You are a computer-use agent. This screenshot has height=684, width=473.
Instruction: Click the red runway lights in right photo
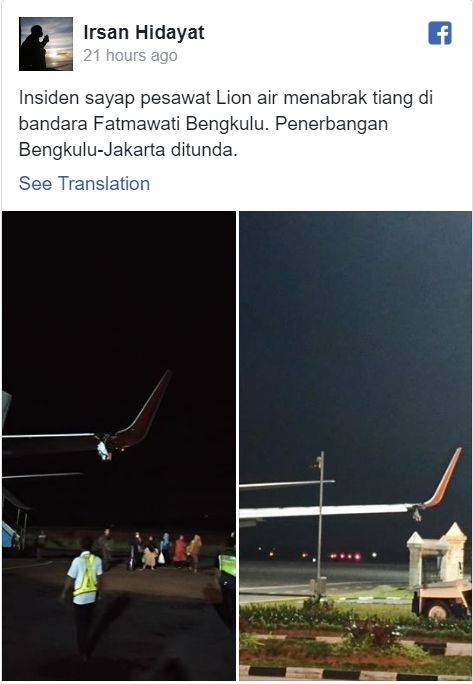pos(346,556)
